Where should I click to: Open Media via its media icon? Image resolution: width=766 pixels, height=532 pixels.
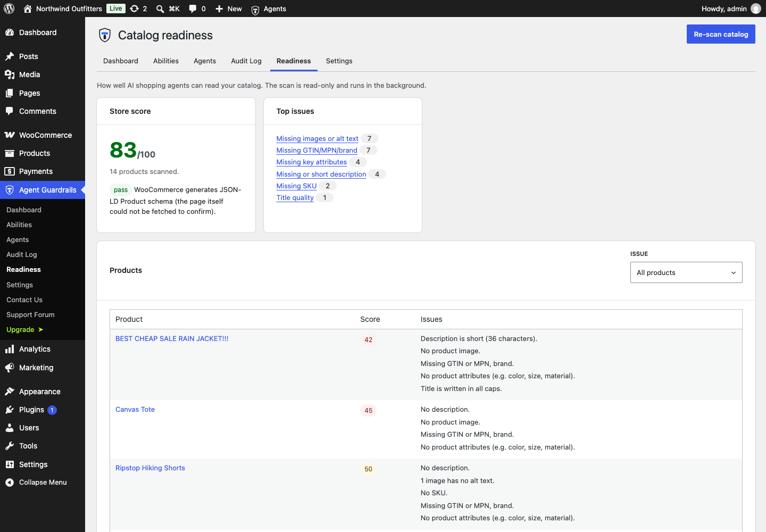coord(10,74)
